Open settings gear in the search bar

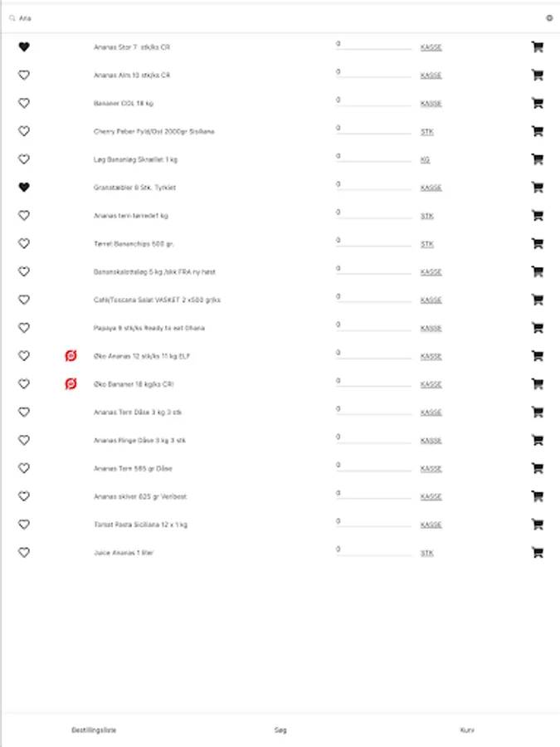coord(549,17)
